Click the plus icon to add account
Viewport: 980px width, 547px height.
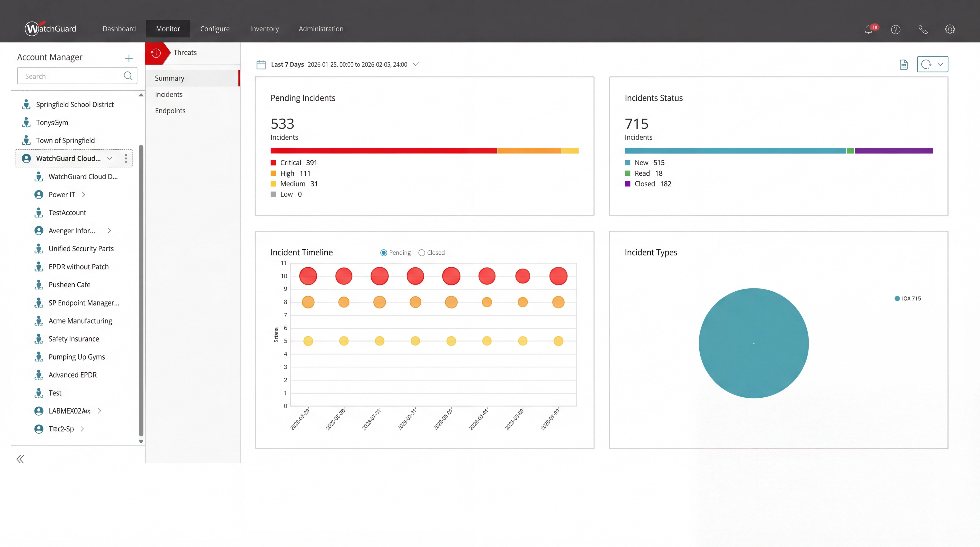pyautogui.click(x=129, y=58)
